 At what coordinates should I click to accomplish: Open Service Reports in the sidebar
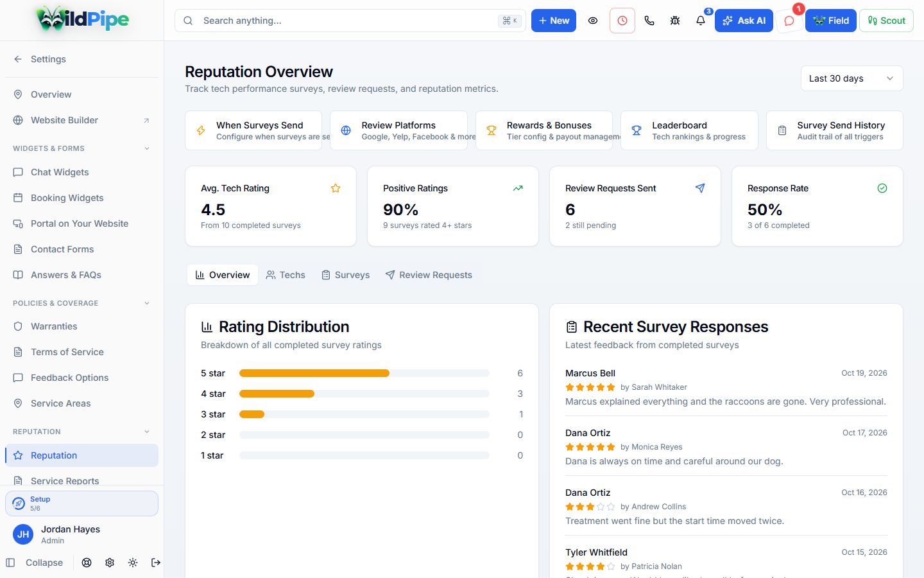[x=81, y=478]
